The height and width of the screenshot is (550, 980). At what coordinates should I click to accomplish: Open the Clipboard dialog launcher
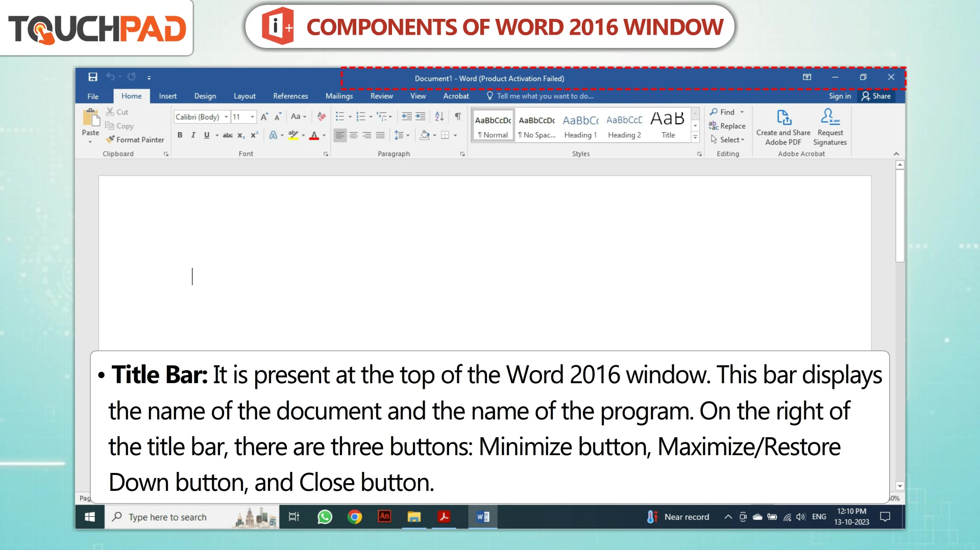coord(166,154)
